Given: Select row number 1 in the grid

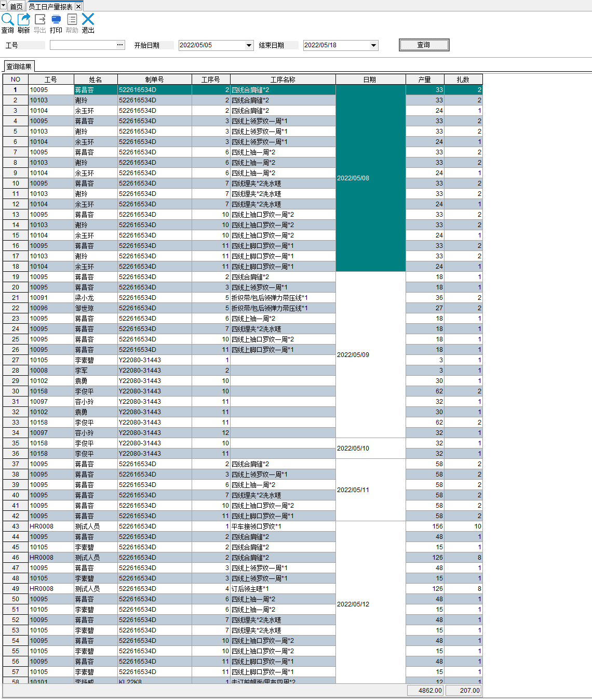Looking at the screenshot, I should (16, 90).
